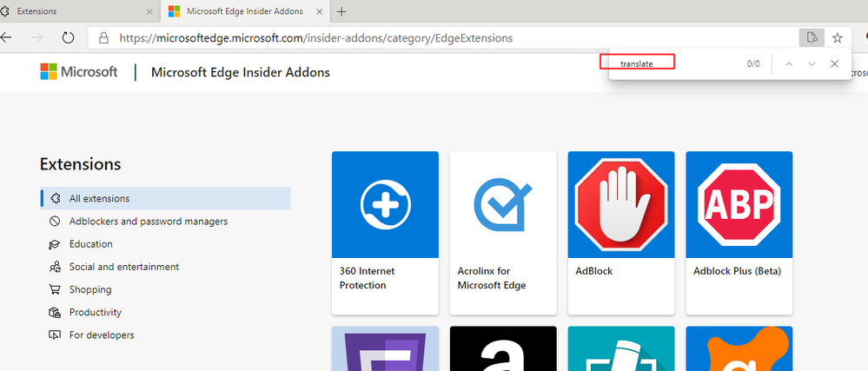The image size is (868, 371).
Task: Go to previous find result arrow
Action: click(790, 63)
